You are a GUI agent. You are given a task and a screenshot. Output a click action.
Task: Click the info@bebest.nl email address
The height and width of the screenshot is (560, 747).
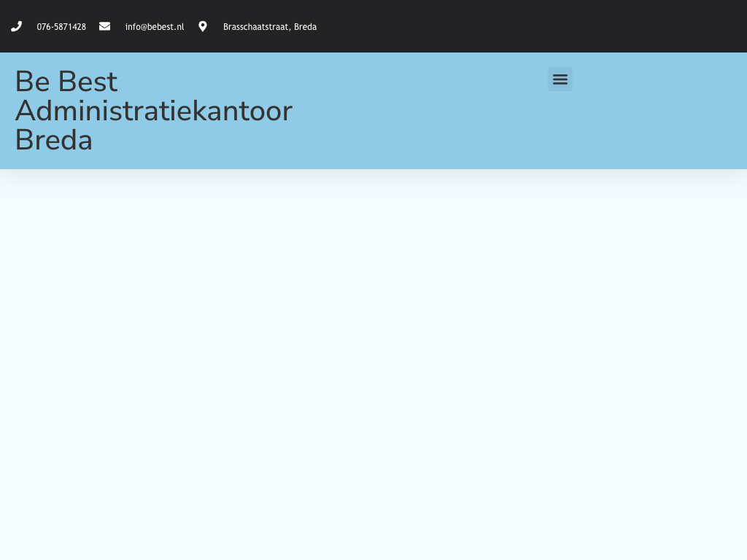[154, 27]
